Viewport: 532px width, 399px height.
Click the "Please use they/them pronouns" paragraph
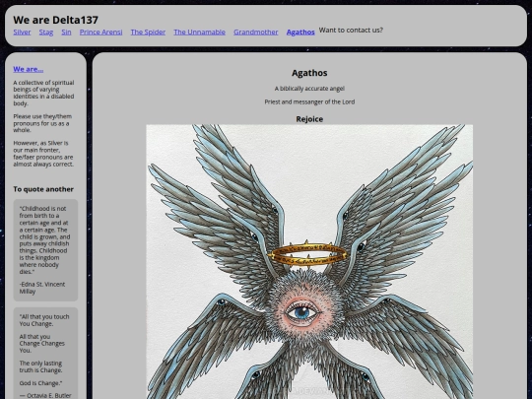coord(42,123)
